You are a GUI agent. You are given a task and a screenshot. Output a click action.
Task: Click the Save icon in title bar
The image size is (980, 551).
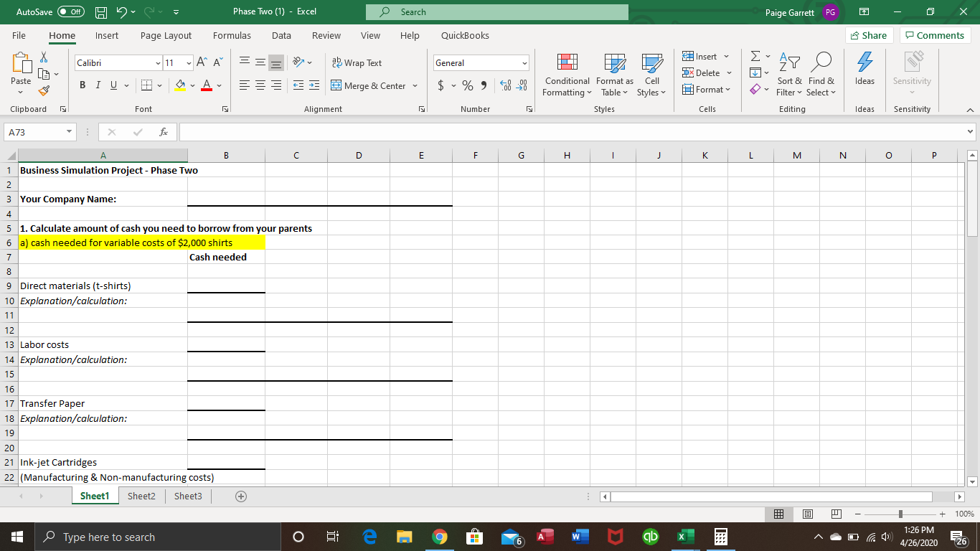click(102, 12)
